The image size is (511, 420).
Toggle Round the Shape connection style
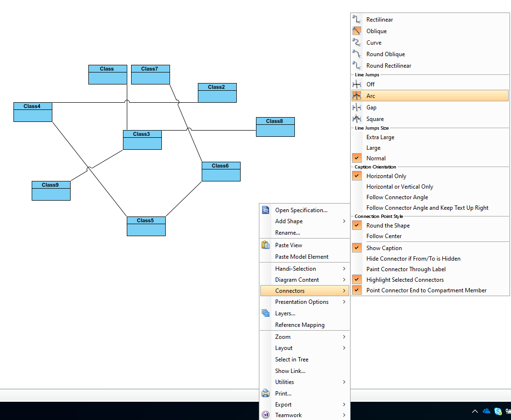click(x=357, y=226)
